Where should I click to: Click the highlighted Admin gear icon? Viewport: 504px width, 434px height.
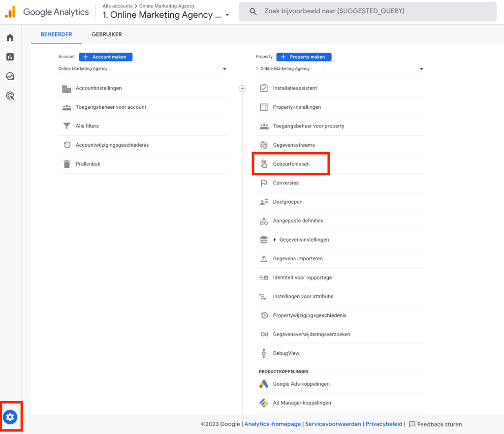10,417
